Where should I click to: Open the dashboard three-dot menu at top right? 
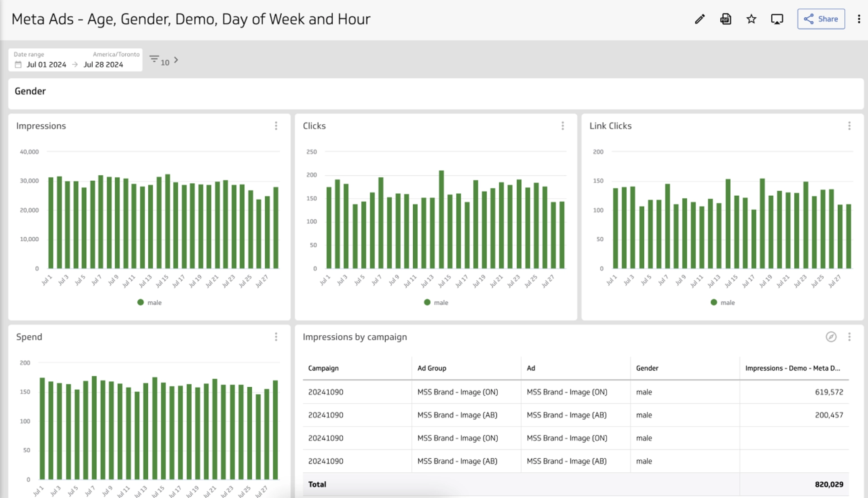click(859, 19)
